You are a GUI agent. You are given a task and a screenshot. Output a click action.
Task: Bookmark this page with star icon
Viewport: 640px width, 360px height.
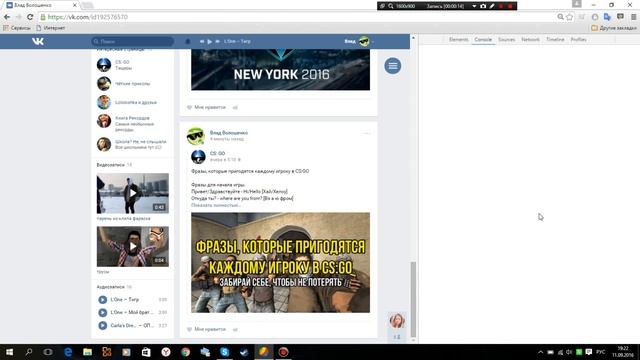pyautogui.click(x=569, y=17)
